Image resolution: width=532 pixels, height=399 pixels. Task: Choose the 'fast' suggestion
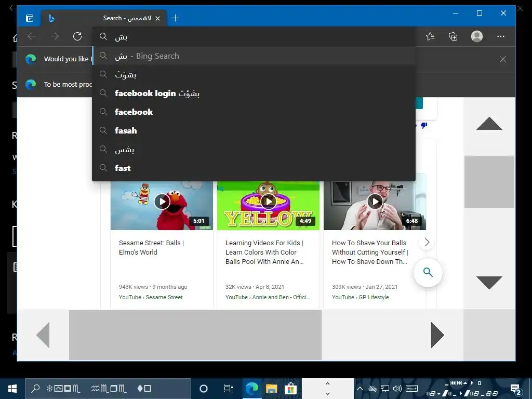point(254,168)
